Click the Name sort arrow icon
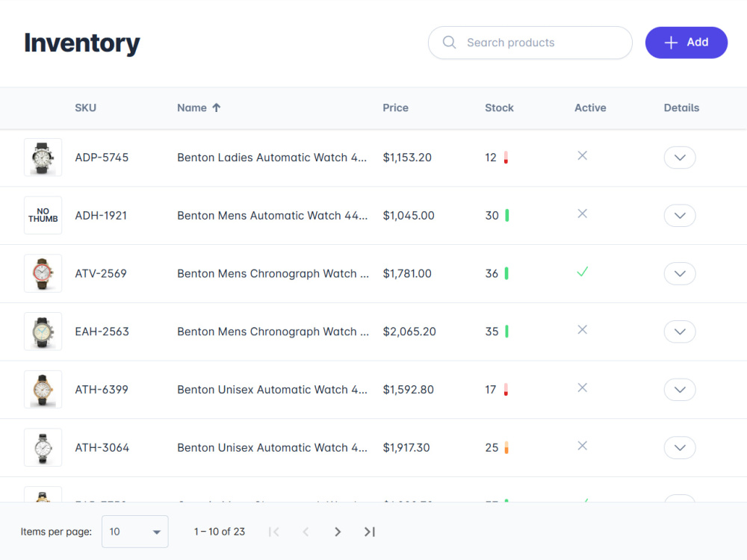 pyautogui.click(x=217, y=108)
